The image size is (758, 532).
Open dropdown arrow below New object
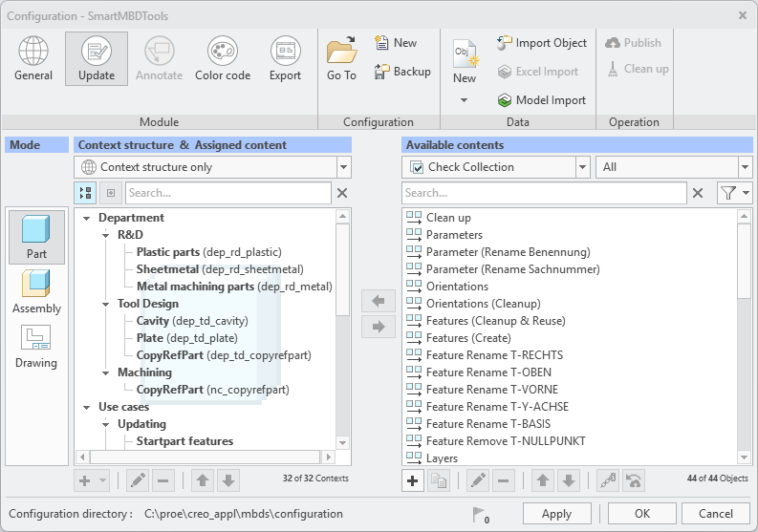point(465,100)
